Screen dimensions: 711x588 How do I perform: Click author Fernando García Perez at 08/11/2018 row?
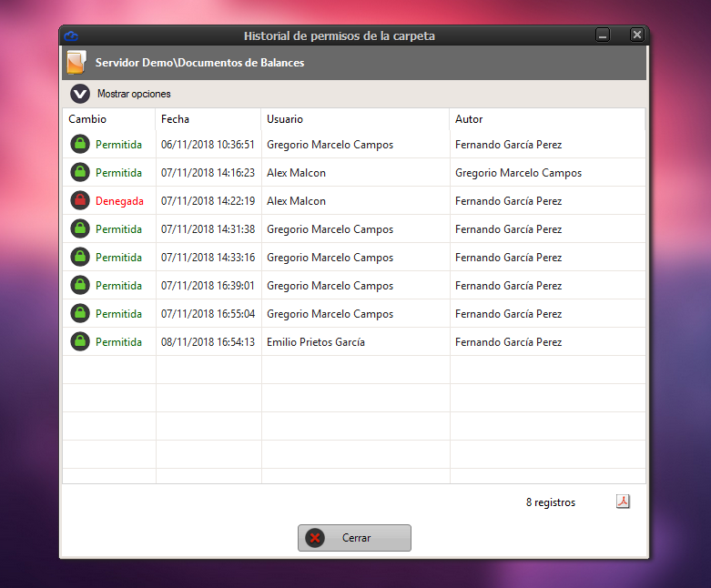coord(508,342)
